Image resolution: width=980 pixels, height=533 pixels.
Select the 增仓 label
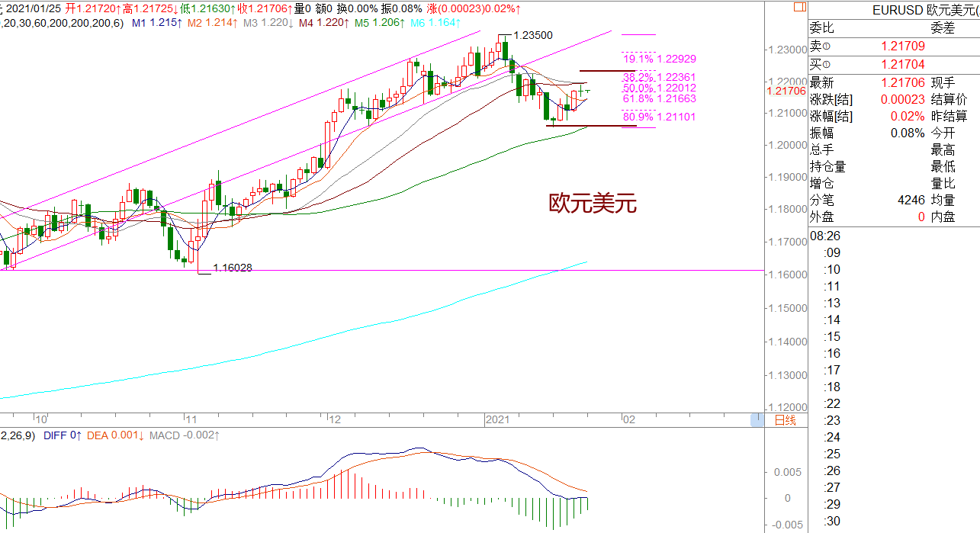(x=821, y=183)
